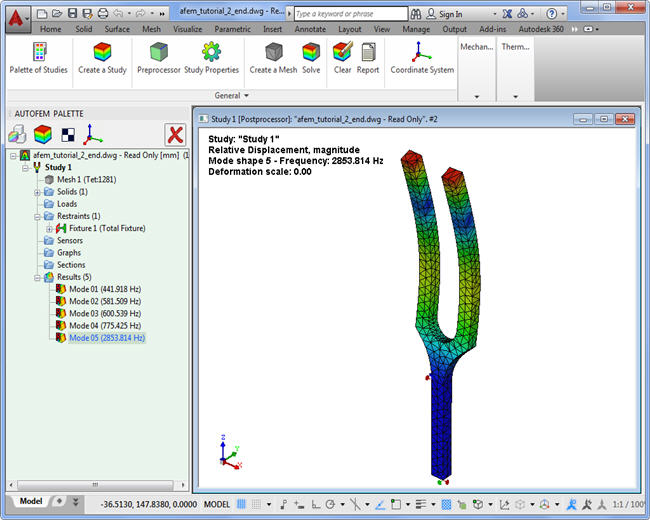Viewport: 650px width, 520px height.
Task: Toggle polar tracking icon
Action: pyautogui.click(x=330, y=504)
